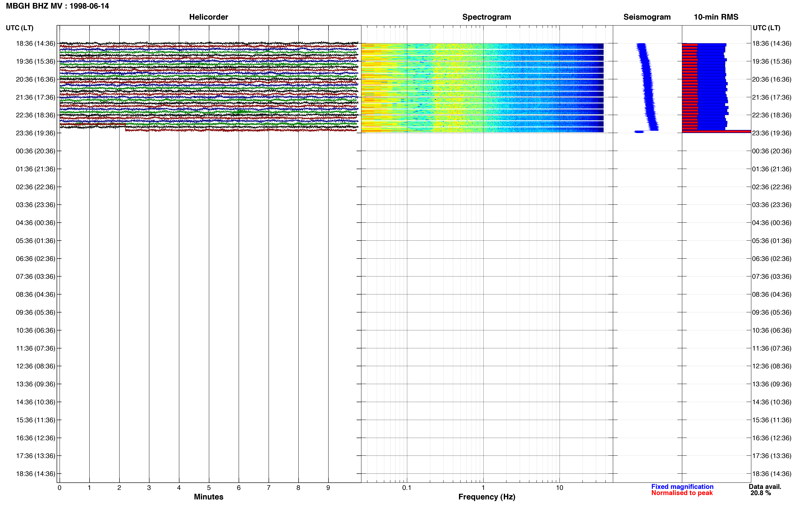Click left time label '09:36 (05:36)'
This screenshot has height=508, width=812.
pyautogui.click(x=36, y=313)
